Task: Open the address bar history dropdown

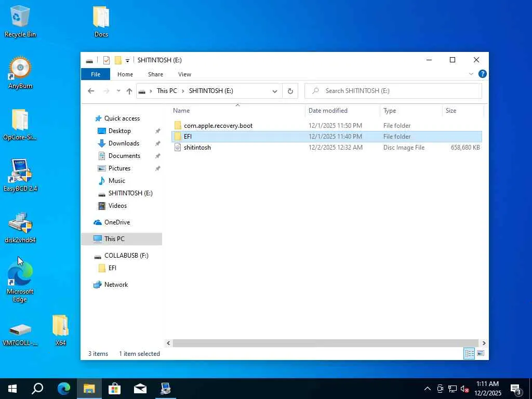Action: click(x=275, y=91)
